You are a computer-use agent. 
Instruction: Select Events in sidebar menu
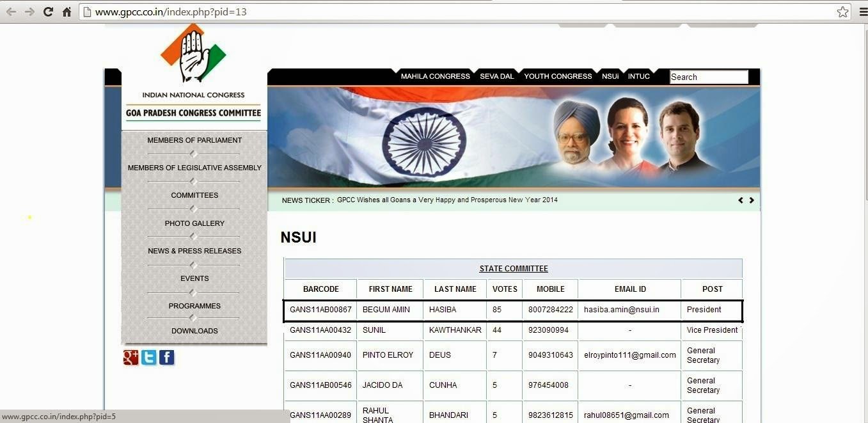[x=194, y=278]
